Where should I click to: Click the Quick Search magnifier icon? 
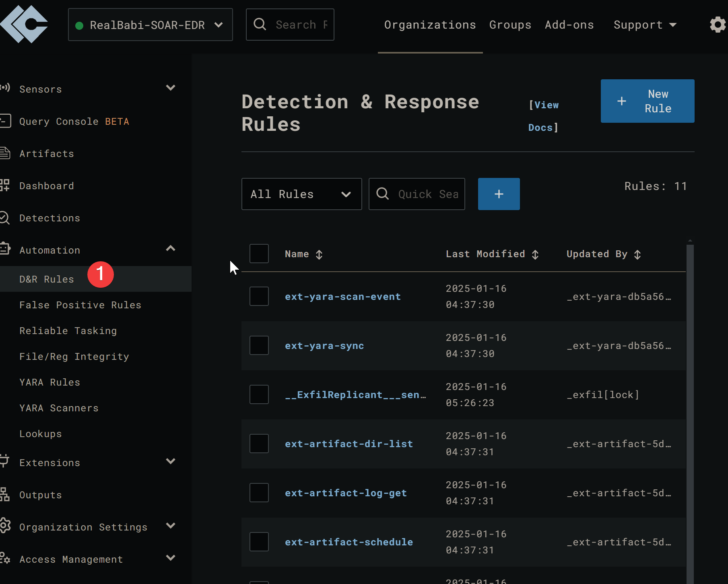382,194
